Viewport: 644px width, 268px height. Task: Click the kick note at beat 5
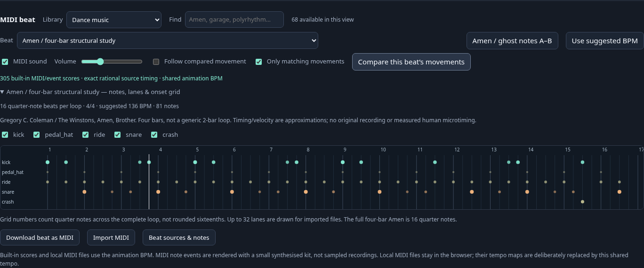tap(195, 162)
